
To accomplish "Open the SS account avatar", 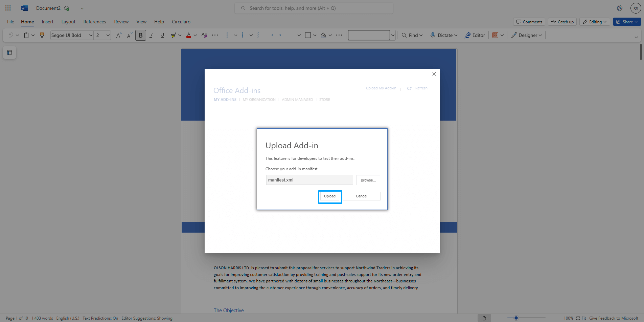I will tap(636, 8).
